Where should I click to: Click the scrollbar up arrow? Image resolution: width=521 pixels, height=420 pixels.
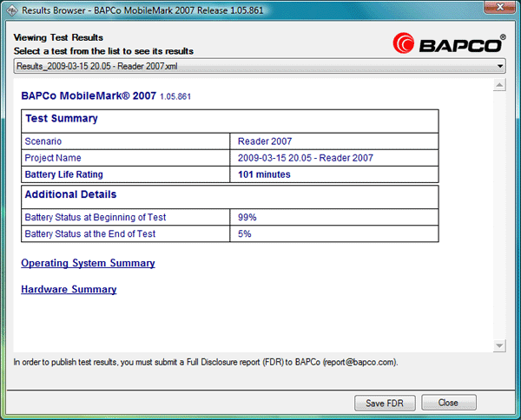(499, 85)
